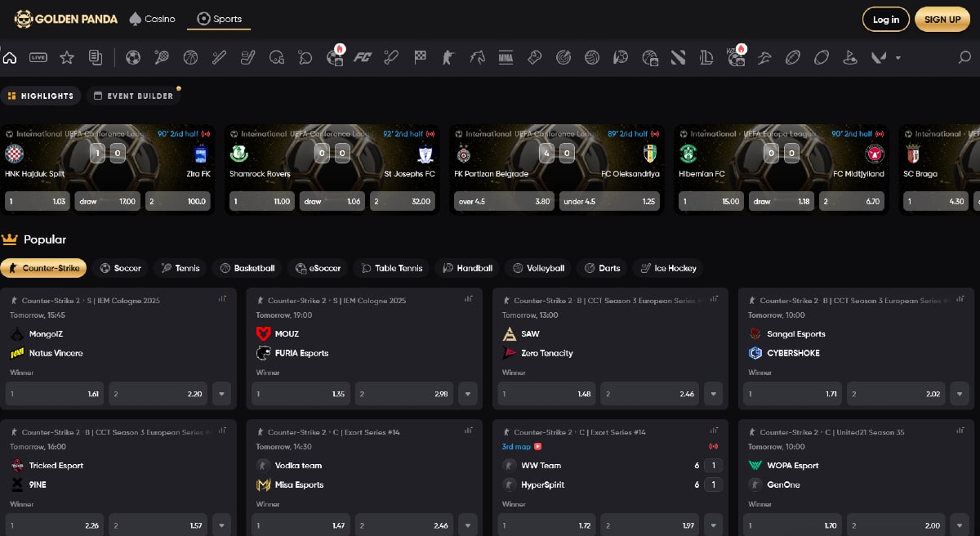Bet on FURIA Esports at 2.98
Image resolution: width=980 pixels, height=536 pixels.
click(x=404, y=394)
